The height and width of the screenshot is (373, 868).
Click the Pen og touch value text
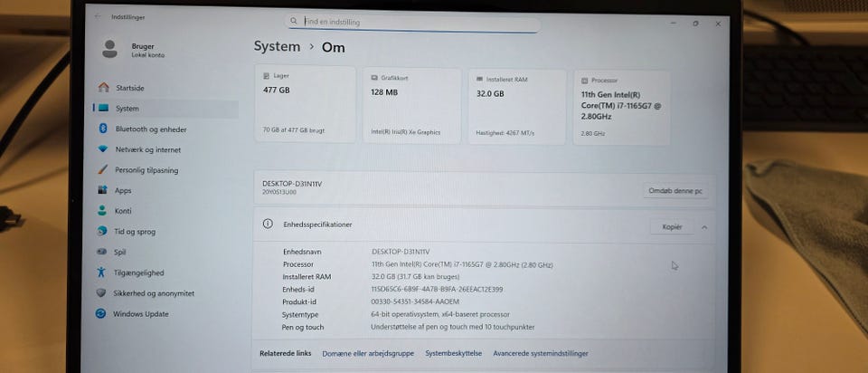tap(453, 327)
